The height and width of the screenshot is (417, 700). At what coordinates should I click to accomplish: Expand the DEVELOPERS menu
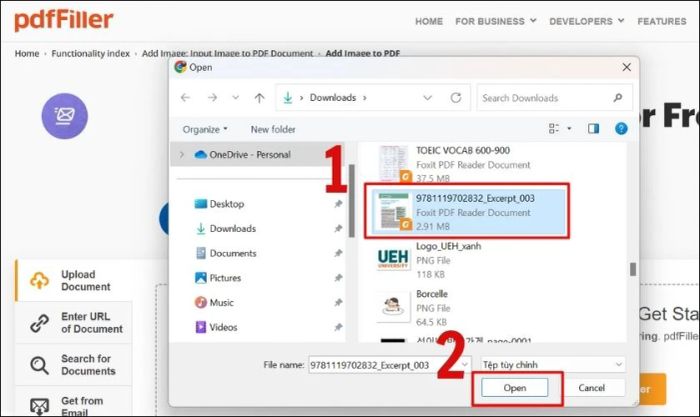coord(587,21)
